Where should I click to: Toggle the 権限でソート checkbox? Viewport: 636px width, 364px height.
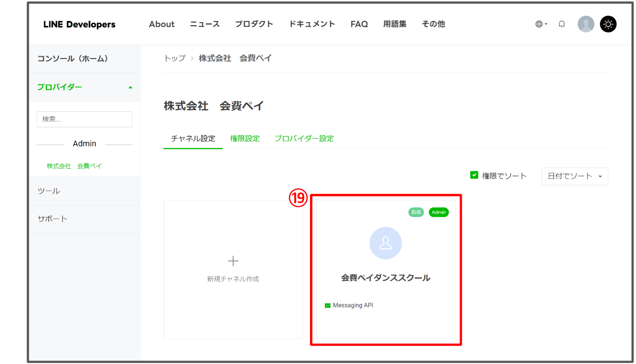[x=474, y=175]
